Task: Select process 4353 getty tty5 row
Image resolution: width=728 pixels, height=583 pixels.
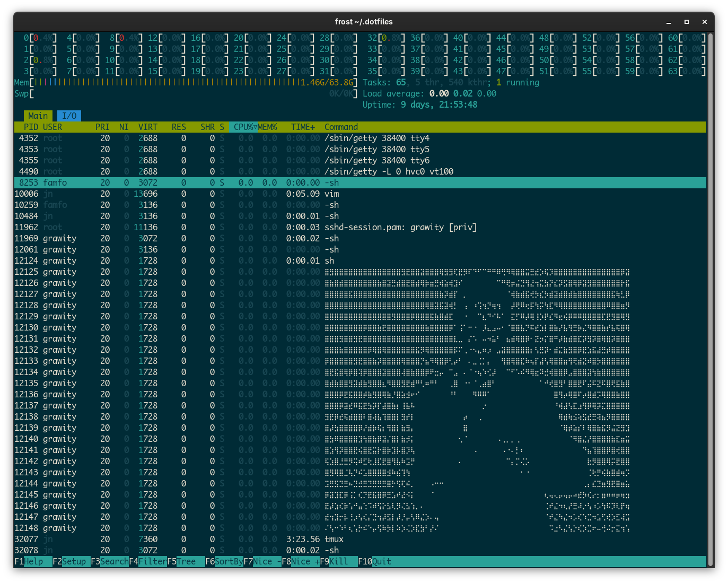Action: 360,150
